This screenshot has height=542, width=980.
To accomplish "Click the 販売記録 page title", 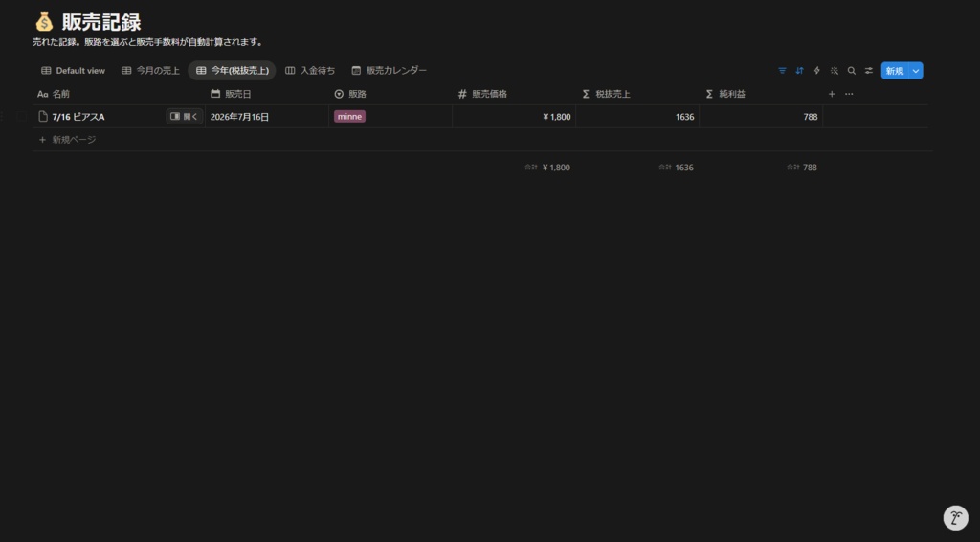I will pos(101,23).
